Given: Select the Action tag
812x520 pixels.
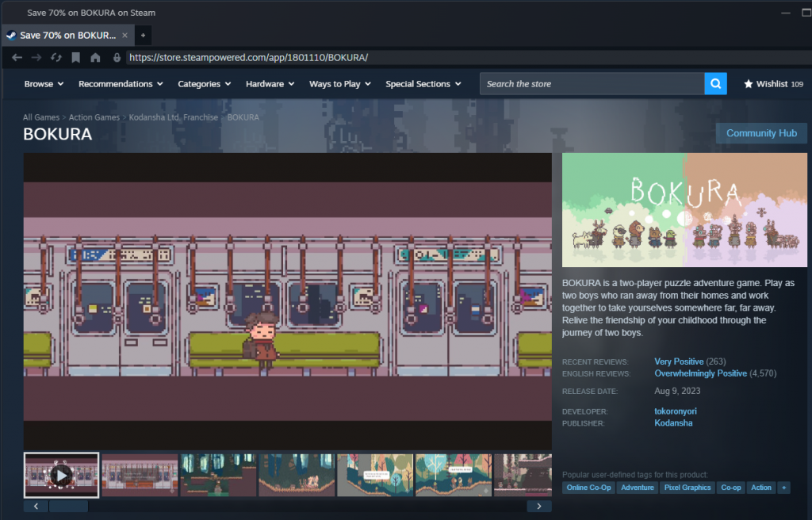Looking at the screenshot, I should click(x=760, y=487).
